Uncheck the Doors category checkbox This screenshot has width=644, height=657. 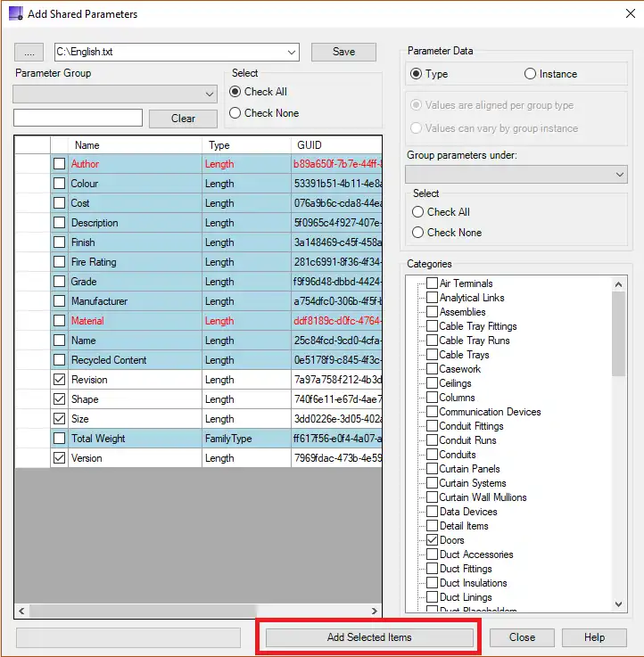pos(432,540)
